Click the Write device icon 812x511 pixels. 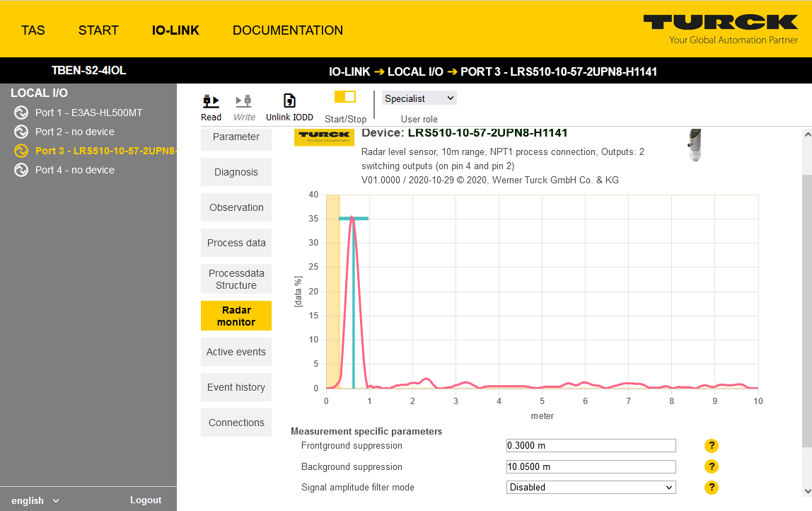coord(244,101)
